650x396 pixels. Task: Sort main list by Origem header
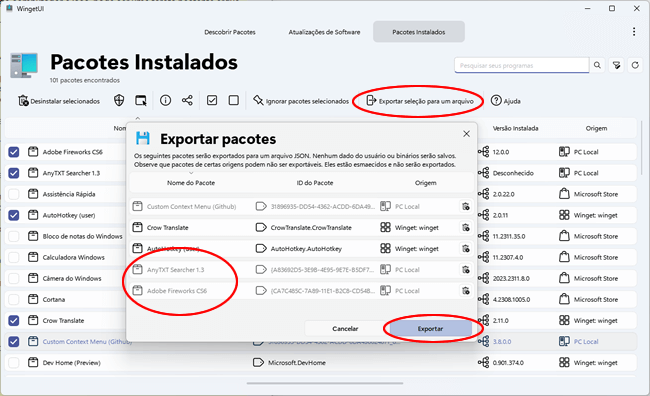tap(596, 128)
